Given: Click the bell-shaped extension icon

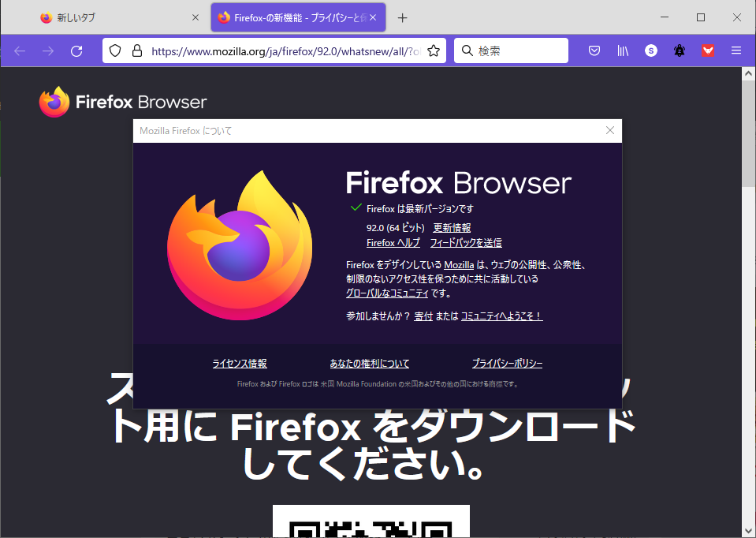Looking at the screenshot, I should click(x=679, y=50).
